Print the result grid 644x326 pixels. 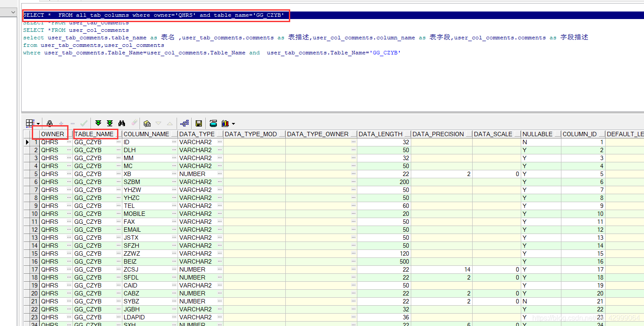click(x=213, y=123)
